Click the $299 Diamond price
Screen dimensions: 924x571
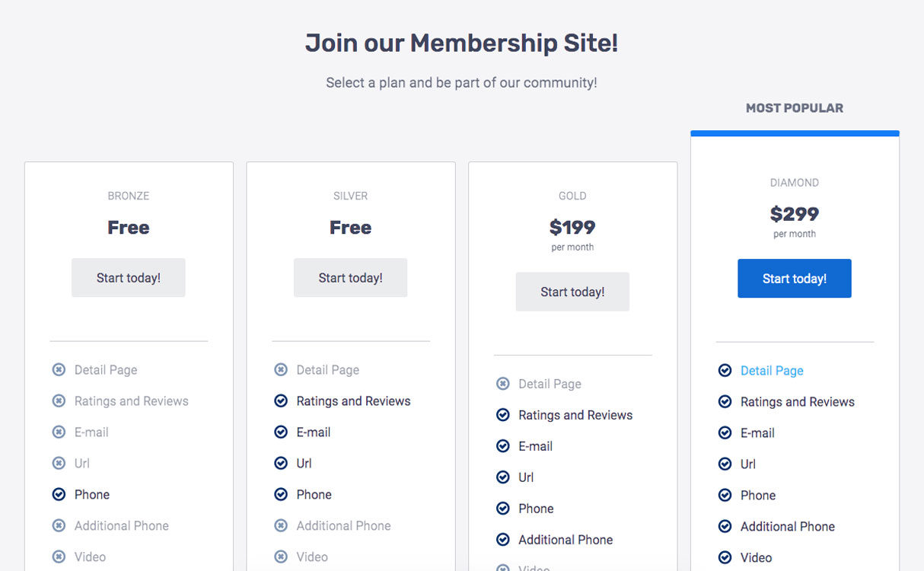795,214
